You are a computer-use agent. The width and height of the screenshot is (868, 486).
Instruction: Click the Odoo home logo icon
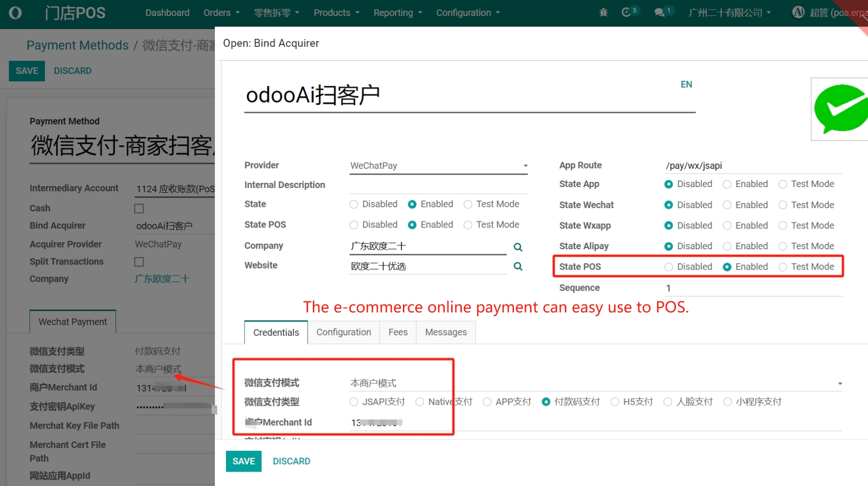tap(15, 13)
